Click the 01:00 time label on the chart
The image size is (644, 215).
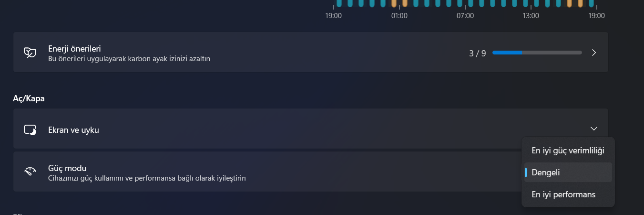[399, 16]
